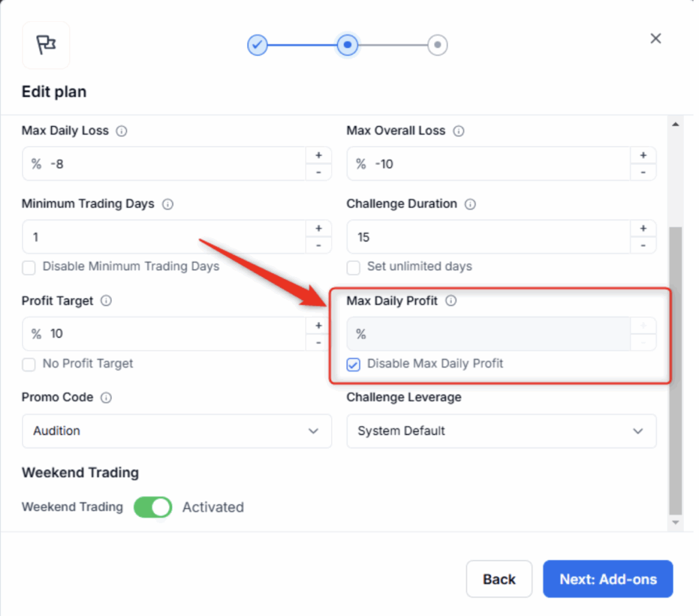Continue with Next: Add-ons button
The image size is (699, 616).
tap(608, 579)
